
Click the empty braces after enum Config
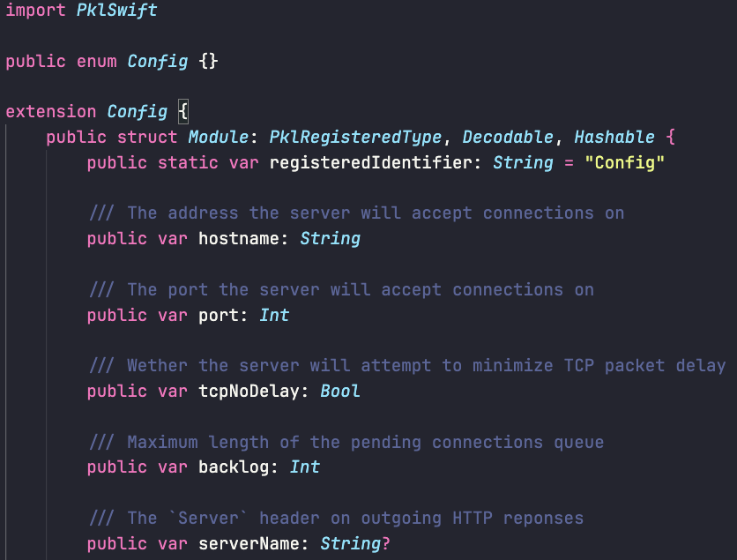208,62
